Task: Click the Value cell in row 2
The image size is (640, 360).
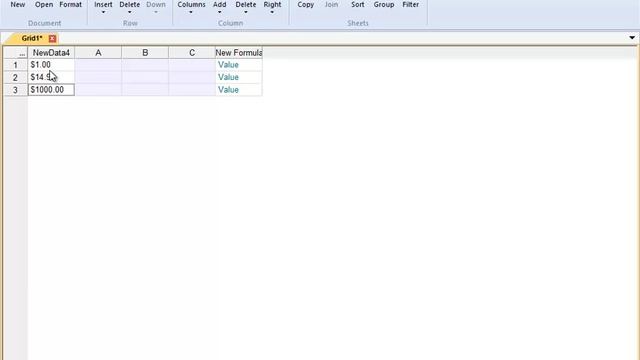Action: (239, 78)
